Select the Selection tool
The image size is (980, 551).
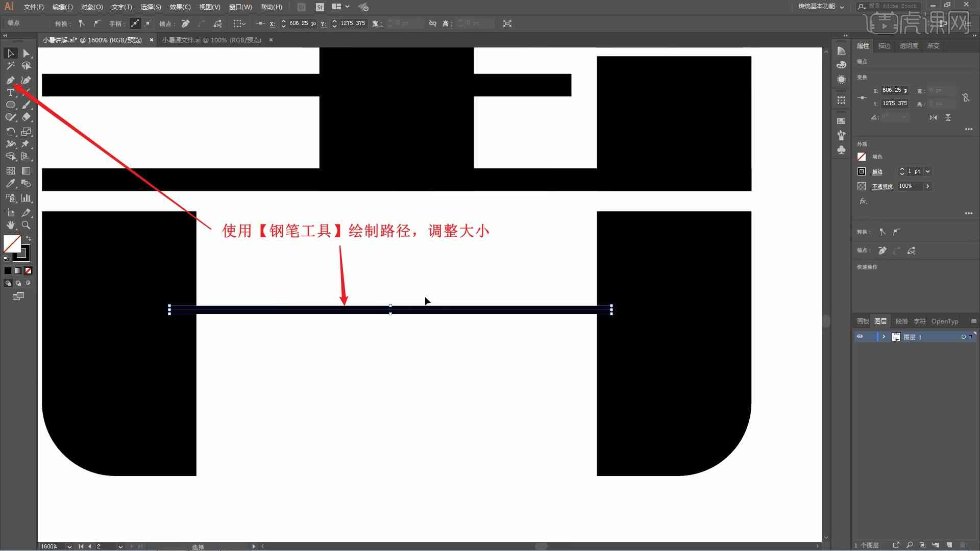click(9, 53)
